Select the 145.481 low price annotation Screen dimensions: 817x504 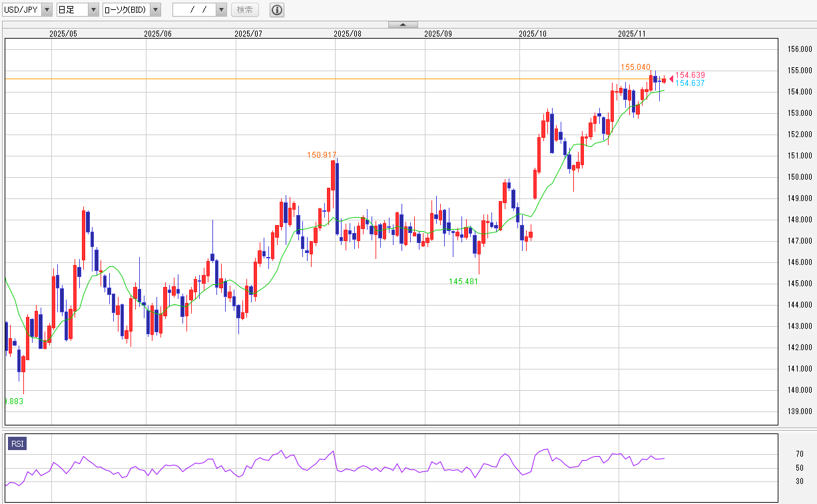tap(463, 280)
